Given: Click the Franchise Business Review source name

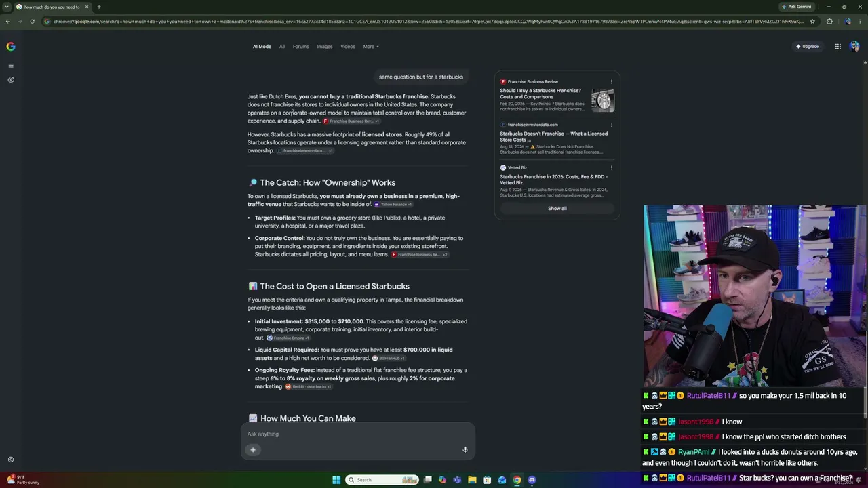Looking at the screenshot, I should (x=533, y=82).
